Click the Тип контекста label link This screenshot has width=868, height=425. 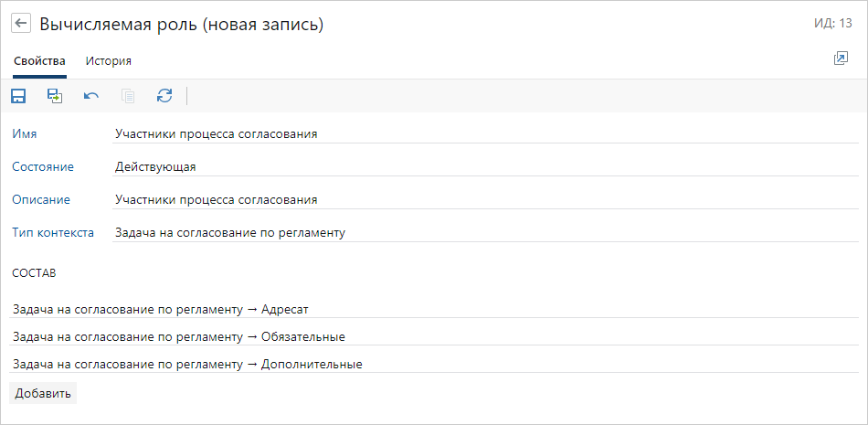[53, 232]
